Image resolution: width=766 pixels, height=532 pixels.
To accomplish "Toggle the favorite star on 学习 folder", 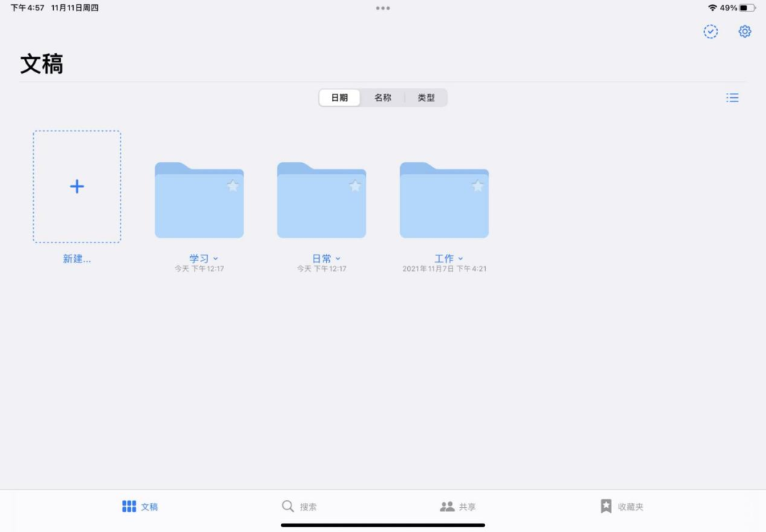I will pyautogui.click(x=234, y=186).
